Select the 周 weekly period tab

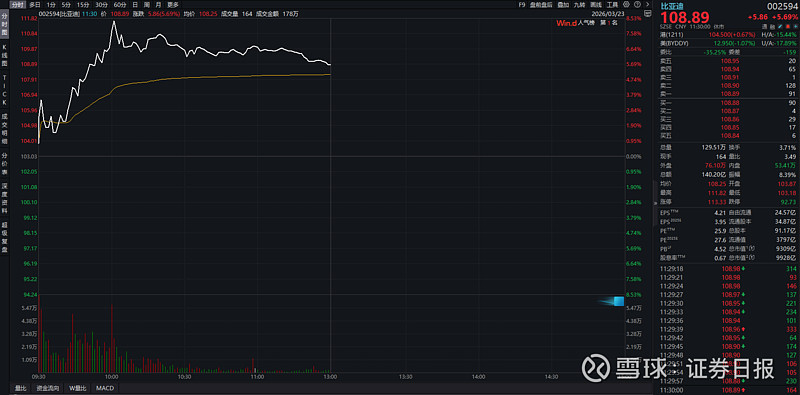tap(146, 5)
